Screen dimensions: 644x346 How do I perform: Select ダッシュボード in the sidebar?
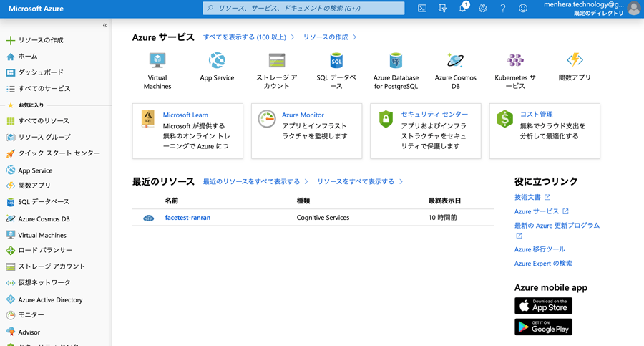40,72
